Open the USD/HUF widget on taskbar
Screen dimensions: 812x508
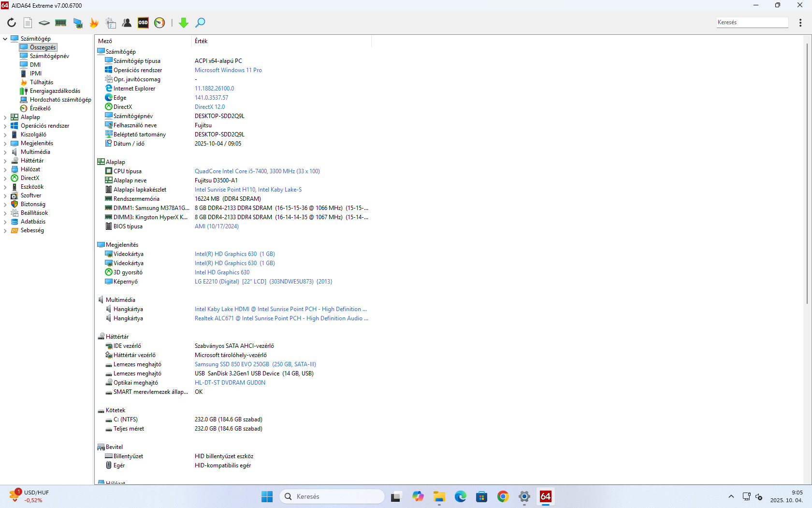point(30,496)
